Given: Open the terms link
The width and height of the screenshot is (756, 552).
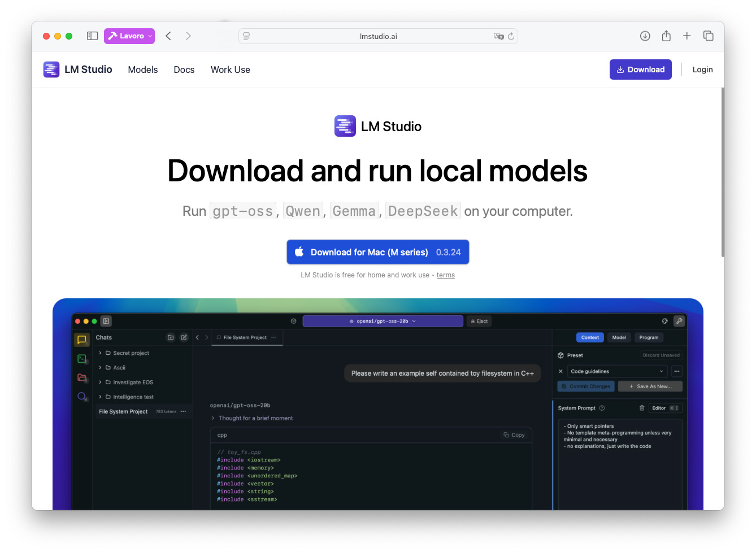Looking at the screenshot, I should click(445, 275).
